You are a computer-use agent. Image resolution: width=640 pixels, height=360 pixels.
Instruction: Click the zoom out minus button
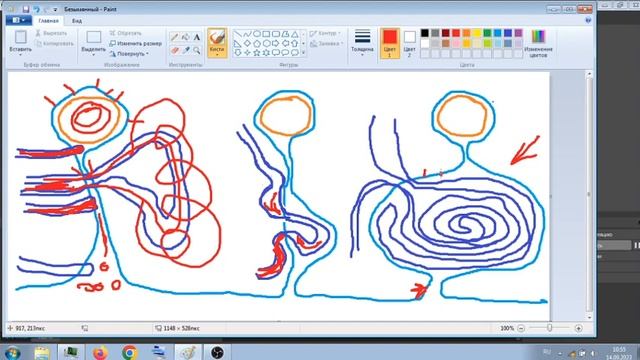521,328
